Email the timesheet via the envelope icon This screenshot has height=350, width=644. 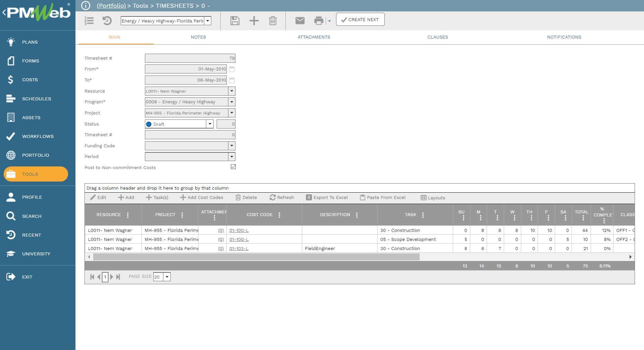tap(300, 20)
